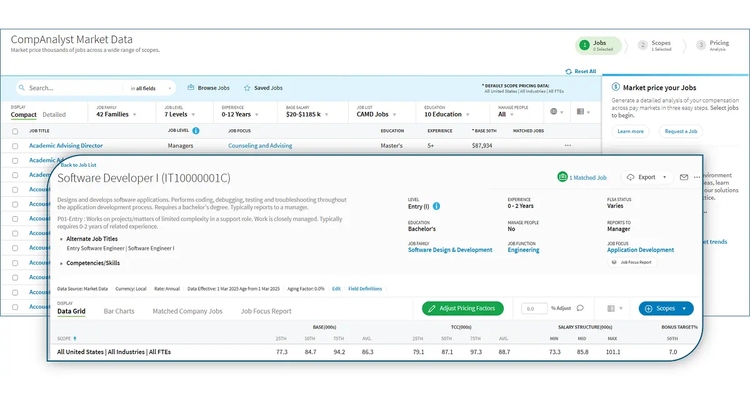Open the 42 Families filter dropdown
Viewport: 750px width, 406px height.
pyautogui.click(x=116, y=114)
